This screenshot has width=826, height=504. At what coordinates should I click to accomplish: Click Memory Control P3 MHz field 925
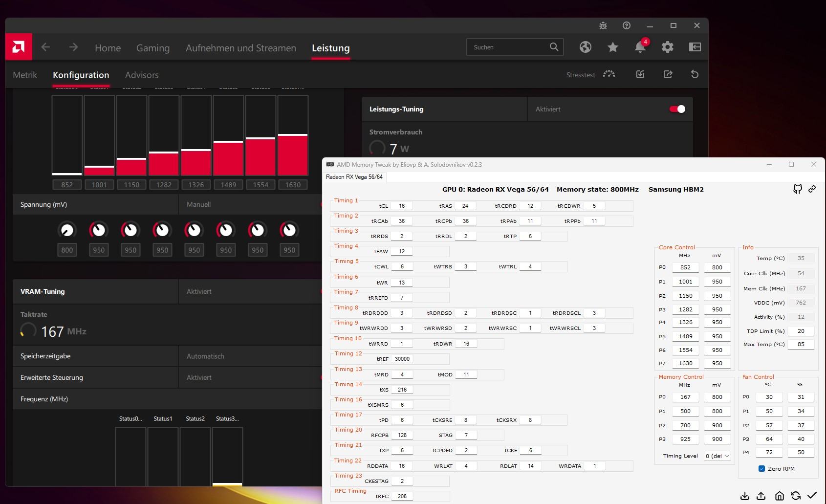click(x=686, y=439)
